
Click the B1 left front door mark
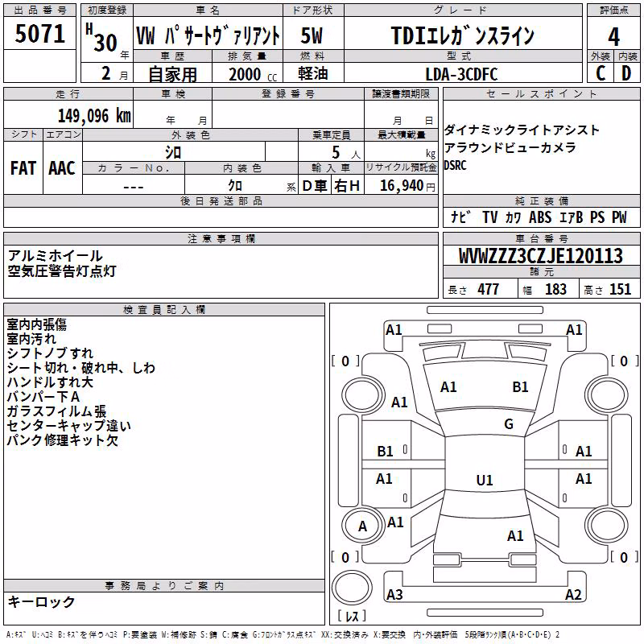tap(385, 452)
